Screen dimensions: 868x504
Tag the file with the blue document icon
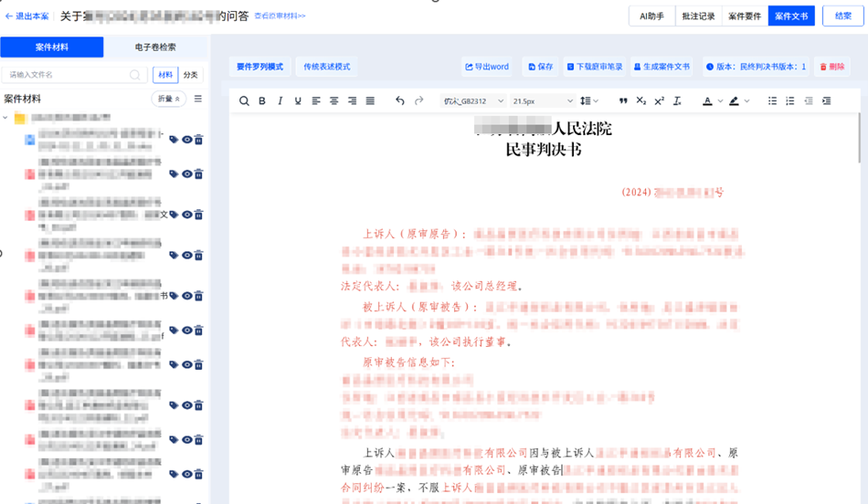(x=174, y=140)
